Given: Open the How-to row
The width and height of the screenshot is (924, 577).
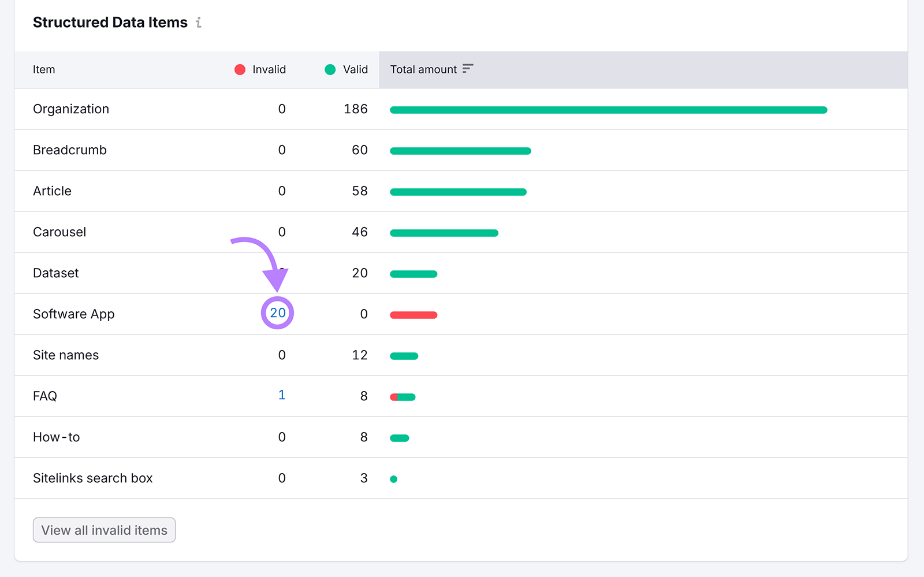Looking at the screenshot, I should (x=56, y=437).
